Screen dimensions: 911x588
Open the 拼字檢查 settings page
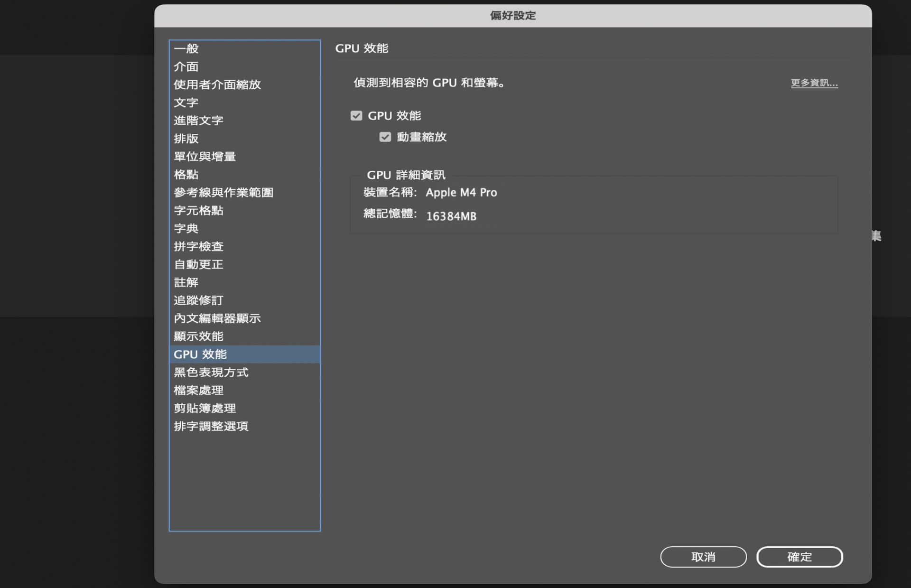tap(199, 246)
